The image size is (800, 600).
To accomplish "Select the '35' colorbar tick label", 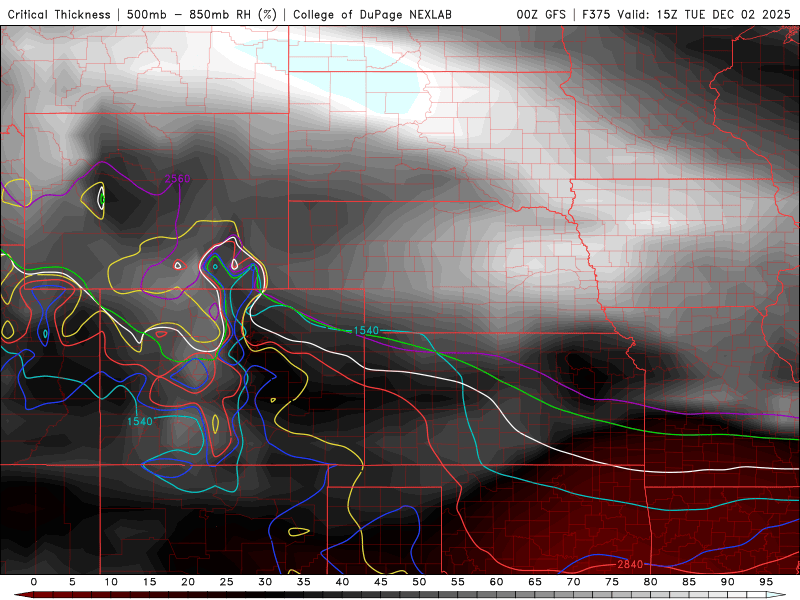I will click(x=304, y=582).
